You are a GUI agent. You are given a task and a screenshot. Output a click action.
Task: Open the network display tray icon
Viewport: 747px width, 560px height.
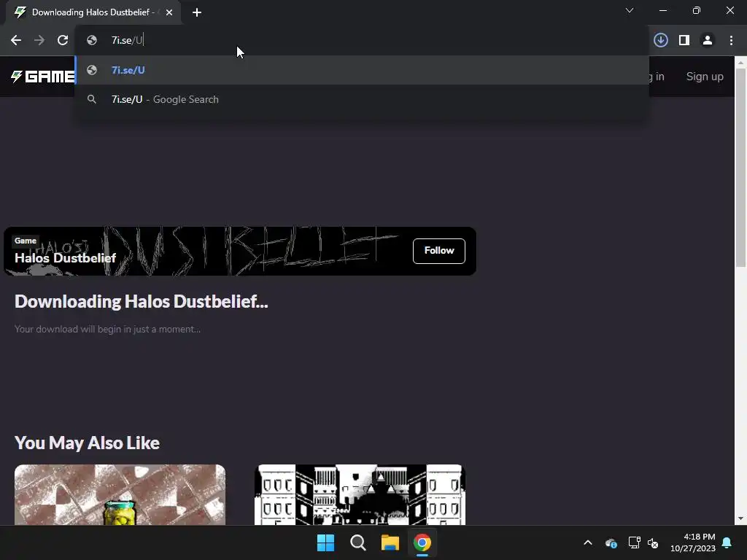(x=634, y=542)
